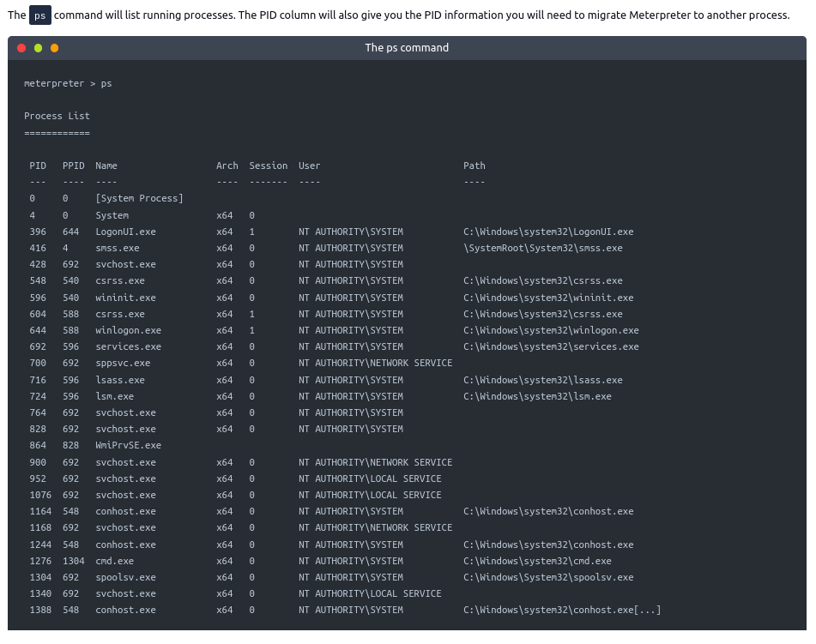The height and width of the screenshot is (644, 816).
Task: Click the Arch column header
Action: (x=227, y=166)
